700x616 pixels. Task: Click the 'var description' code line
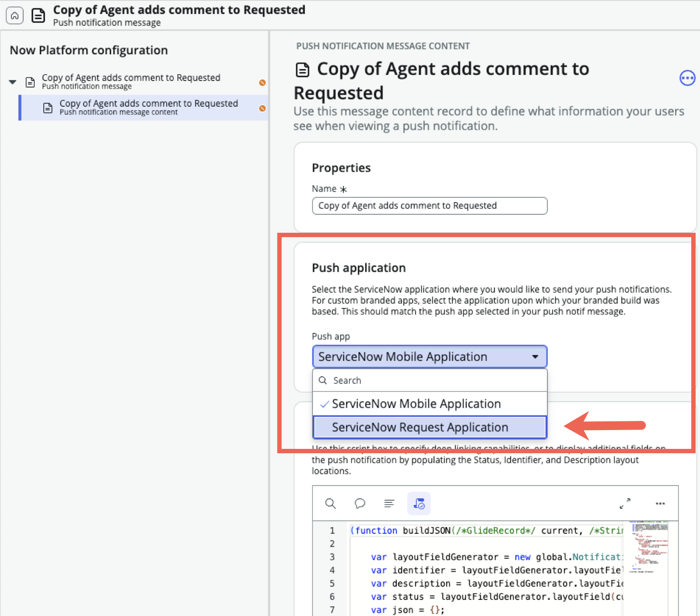(x=497, y=584)
